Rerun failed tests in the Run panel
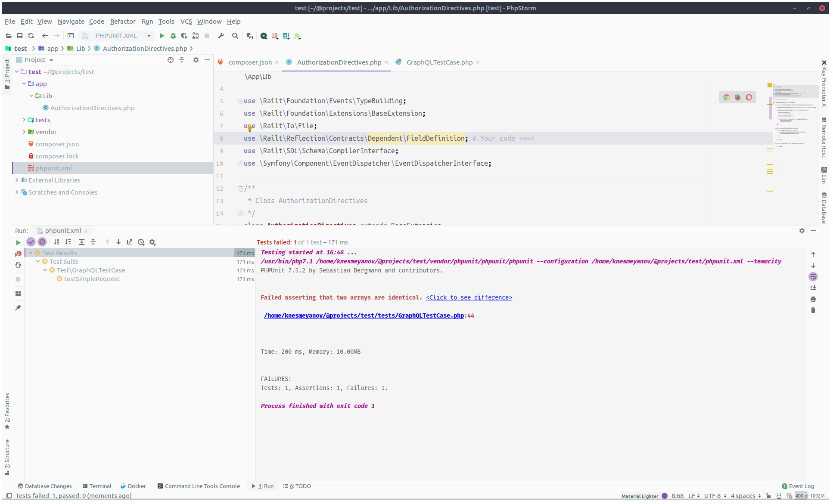Screen dimensions: 833x504 [18, 254]
